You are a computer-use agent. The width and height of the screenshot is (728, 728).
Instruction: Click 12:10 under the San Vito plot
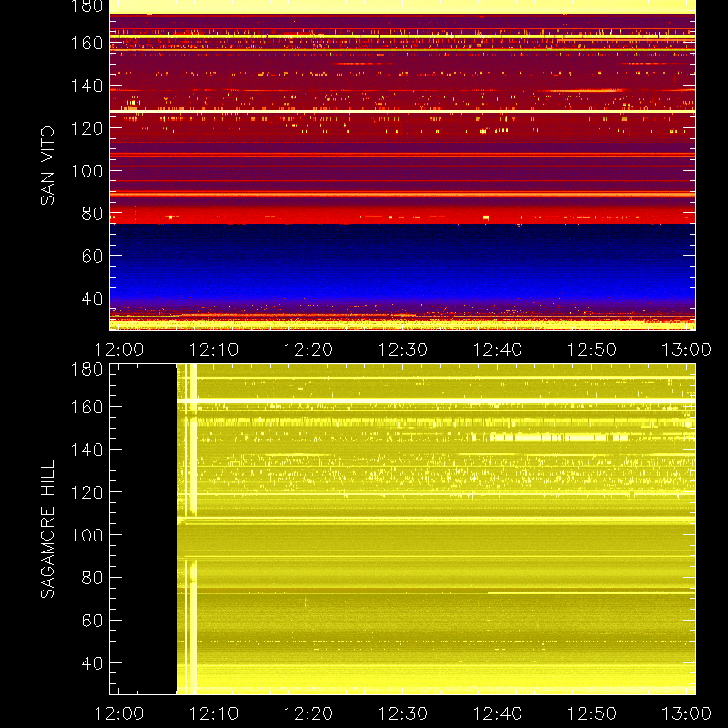pyautogui.click(x=214, y=349)
